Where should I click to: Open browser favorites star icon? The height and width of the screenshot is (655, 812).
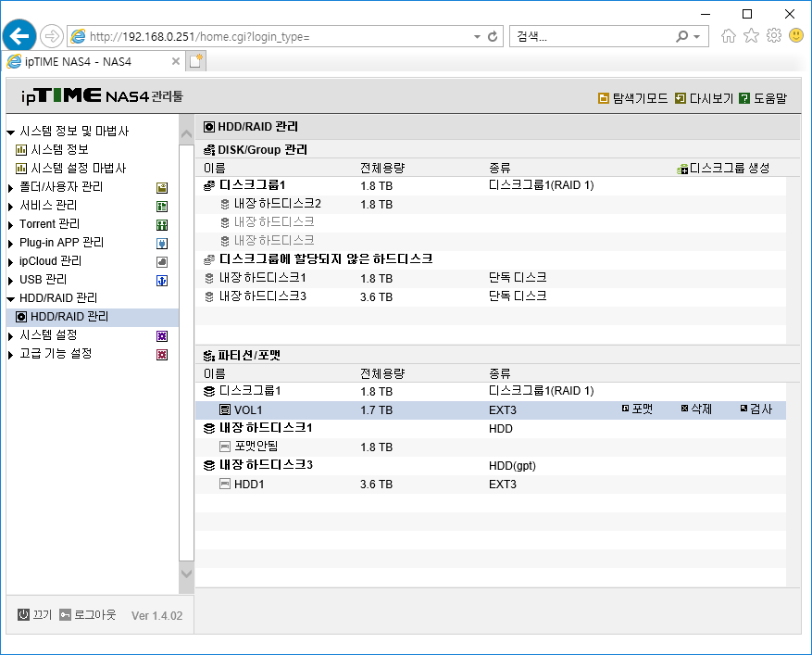coord(751,36)
